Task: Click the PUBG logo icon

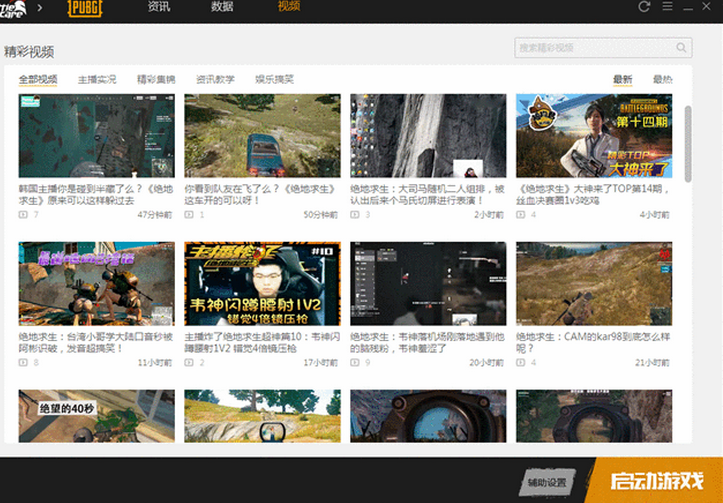Action: coord(84,8)
